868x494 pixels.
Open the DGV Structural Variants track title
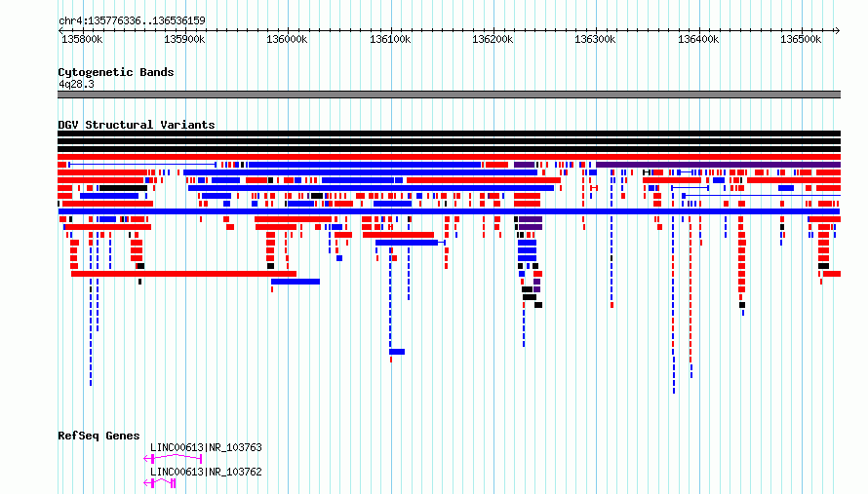(137, 125)
